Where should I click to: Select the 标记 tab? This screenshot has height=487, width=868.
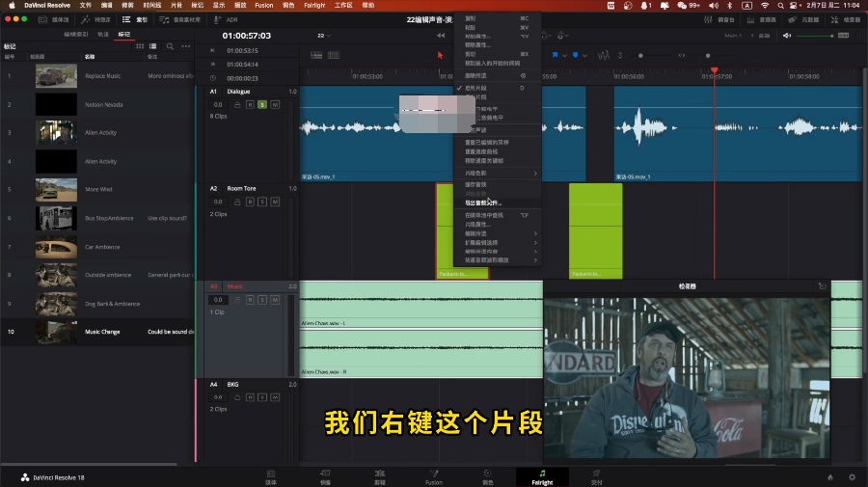124,35
